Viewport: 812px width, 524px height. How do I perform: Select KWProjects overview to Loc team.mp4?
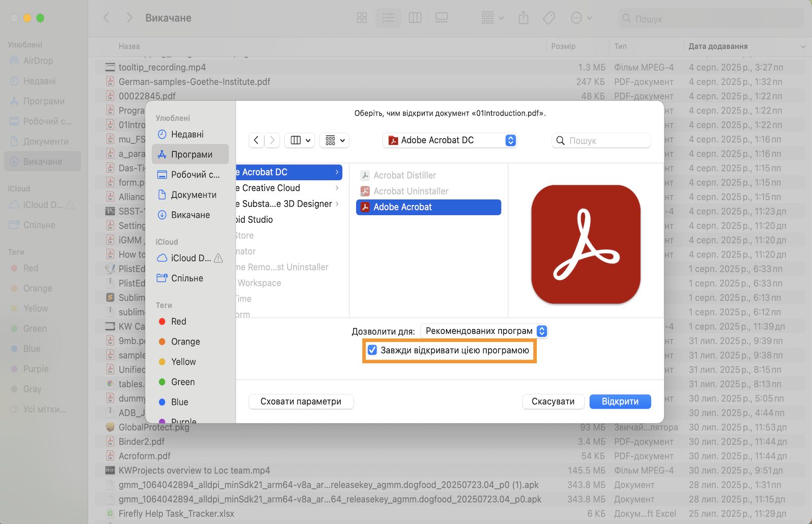click(450, 471)
